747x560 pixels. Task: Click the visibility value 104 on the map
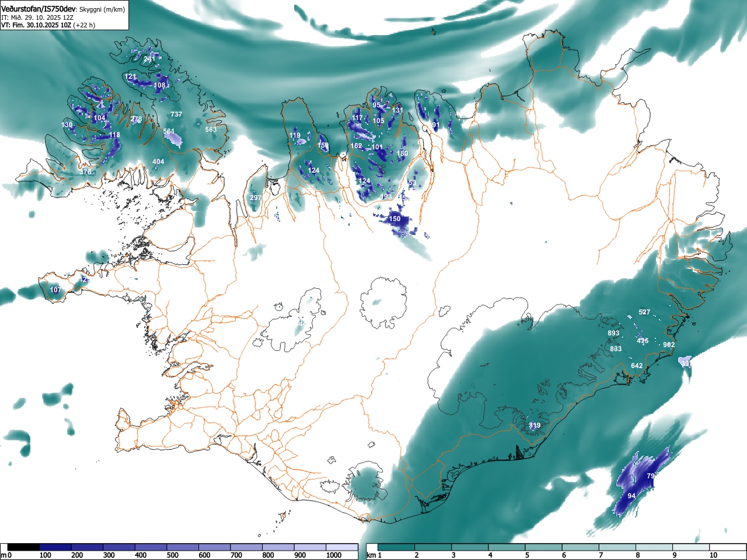pos(100,118)
